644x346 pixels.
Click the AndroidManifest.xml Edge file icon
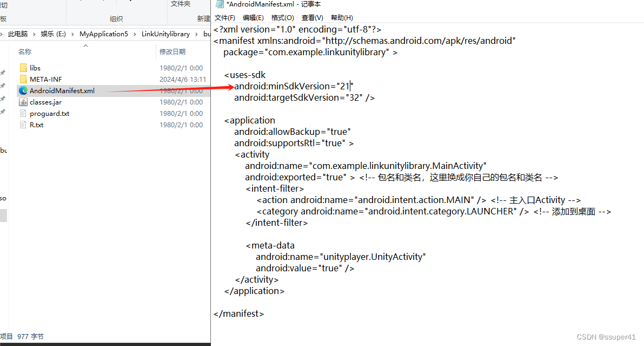click(23, 90)
